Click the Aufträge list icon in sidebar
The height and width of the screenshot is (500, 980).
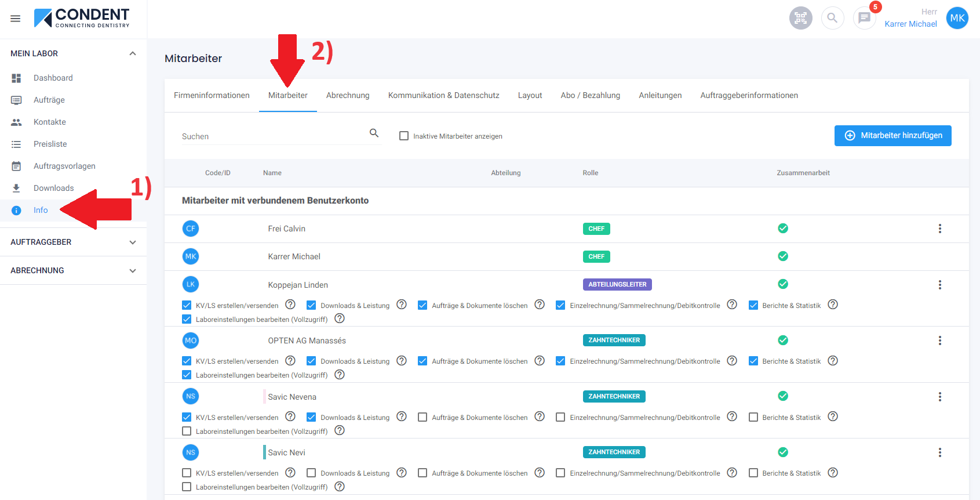pos(16,100)
